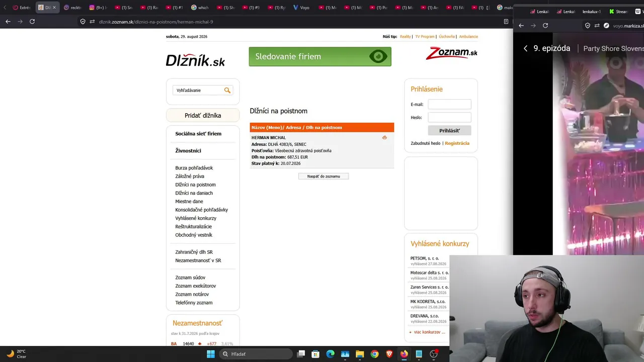Click the 'viac konkurzov' link

point(429,332)
